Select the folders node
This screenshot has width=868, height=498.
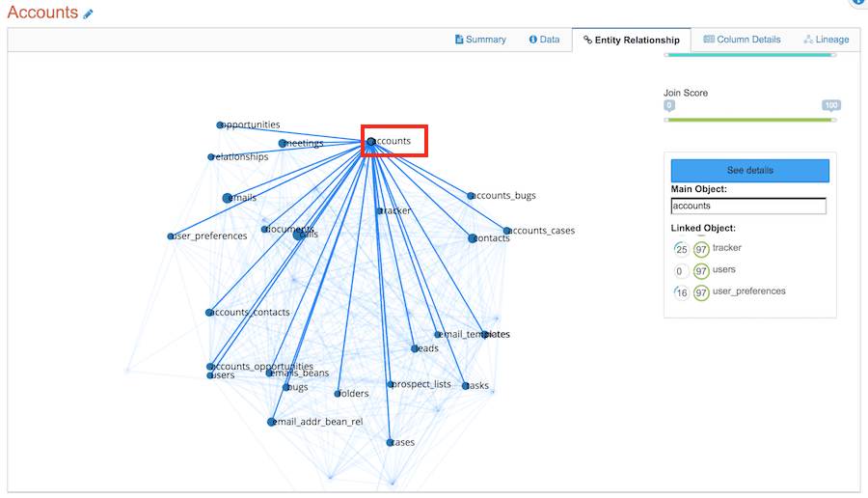(338, 394)
